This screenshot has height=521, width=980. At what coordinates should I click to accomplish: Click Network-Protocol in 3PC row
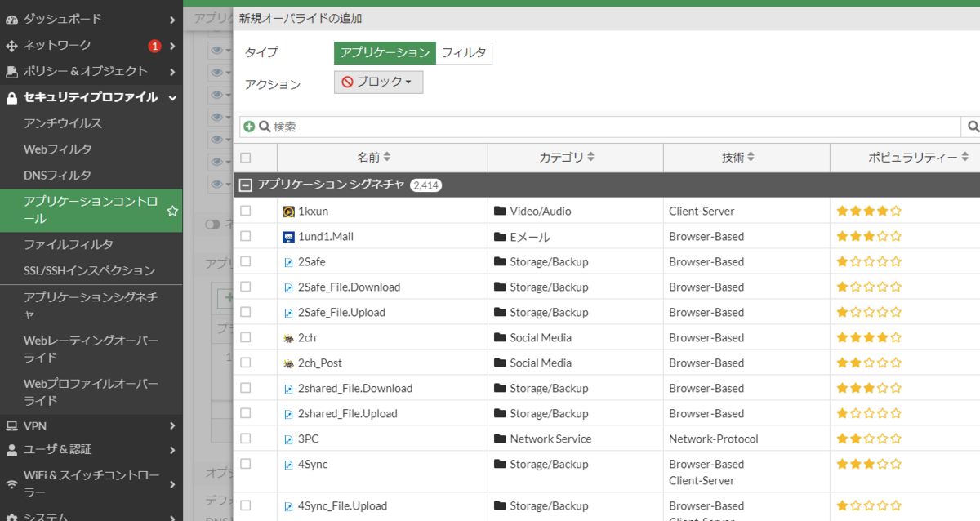coord(714,439)
